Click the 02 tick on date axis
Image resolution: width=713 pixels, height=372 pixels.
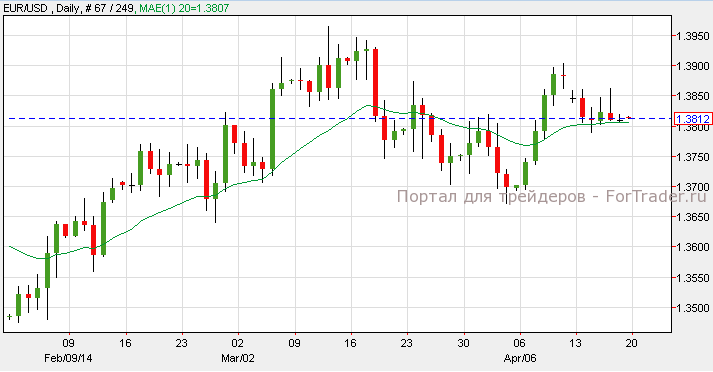point(238,343)
